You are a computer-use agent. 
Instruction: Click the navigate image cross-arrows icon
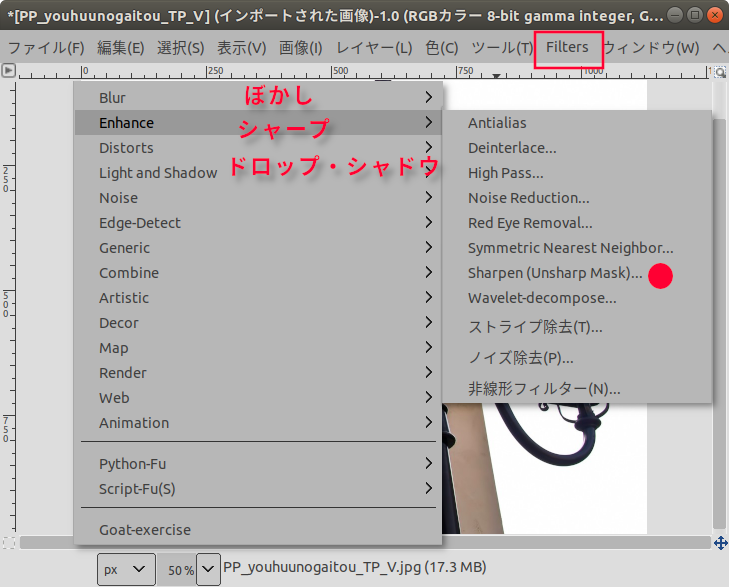pyautogui.click(x=721, y=543)
